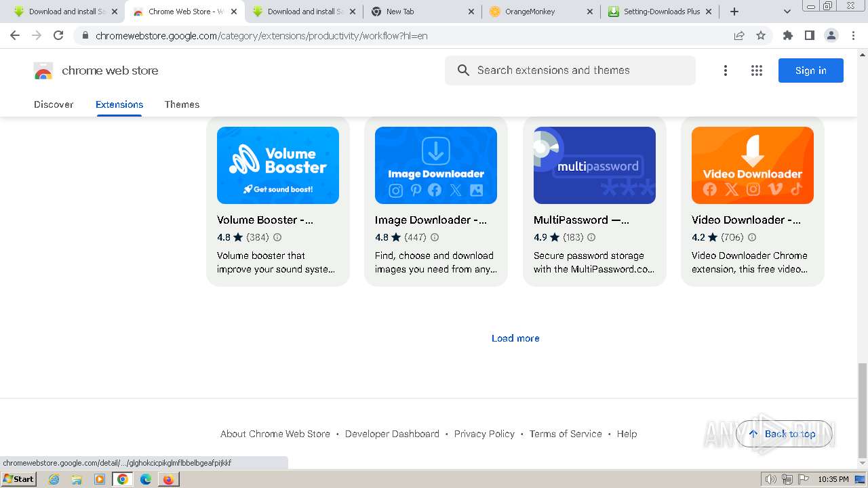Open the Volume Booster thumbnail
Screen dimensions: 868x488
[x=278, y=165]
